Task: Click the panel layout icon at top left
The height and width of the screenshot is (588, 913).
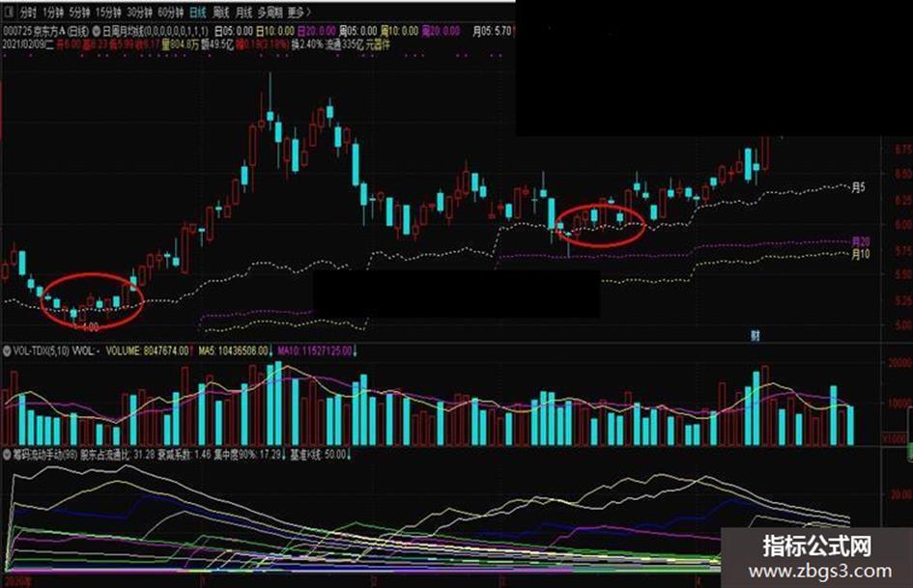Action: coord(9,12)
